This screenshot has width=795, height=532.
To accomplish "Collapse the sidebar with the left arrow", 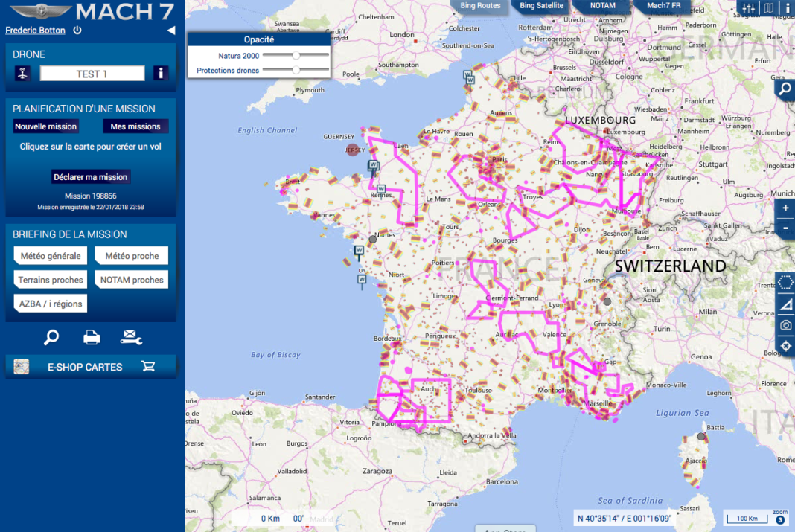I will tap(171, 31).
